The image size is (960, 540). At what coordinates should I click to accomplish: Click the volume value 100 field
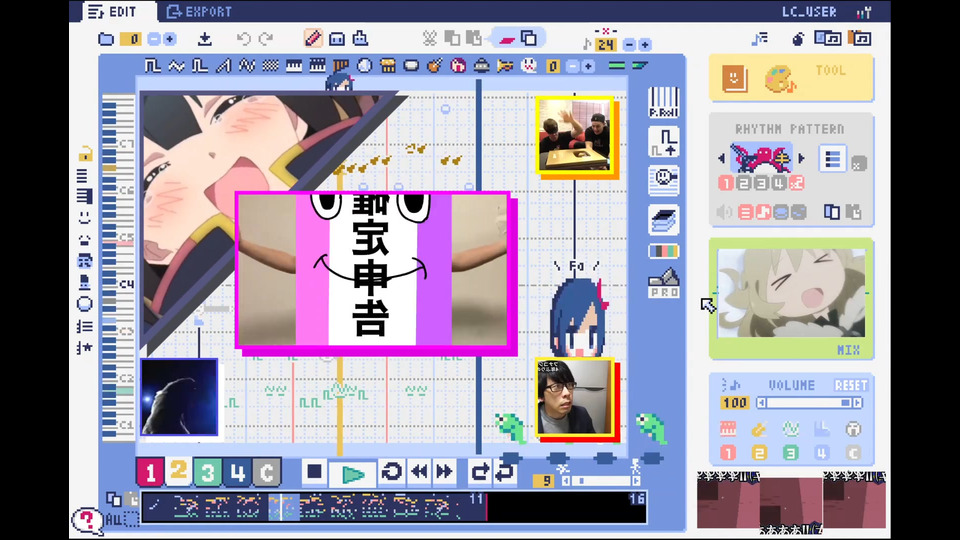(735, 403)
